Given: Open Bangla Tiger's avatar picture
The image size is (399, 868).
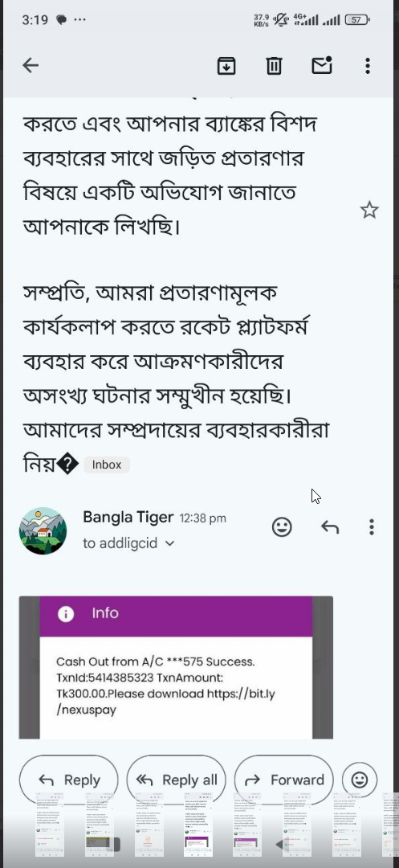Looking at the screenshot, I should point(43,530).
